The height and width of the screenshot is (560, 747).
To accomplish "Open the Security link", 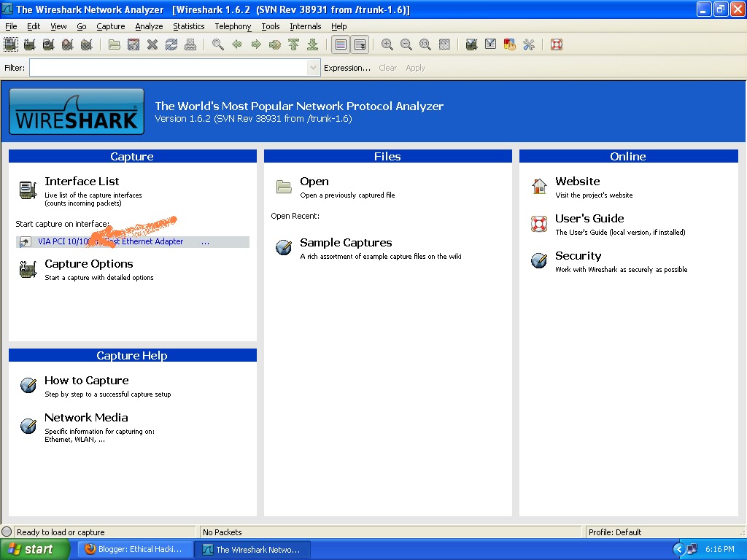I will pos(578,256).
